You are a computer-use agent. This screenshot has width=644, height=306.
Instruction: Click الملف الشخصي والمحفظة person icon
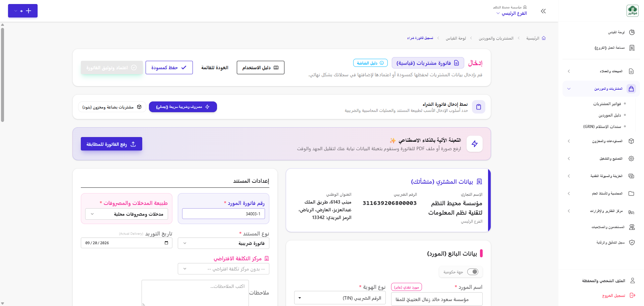click(x=633, y=280)
